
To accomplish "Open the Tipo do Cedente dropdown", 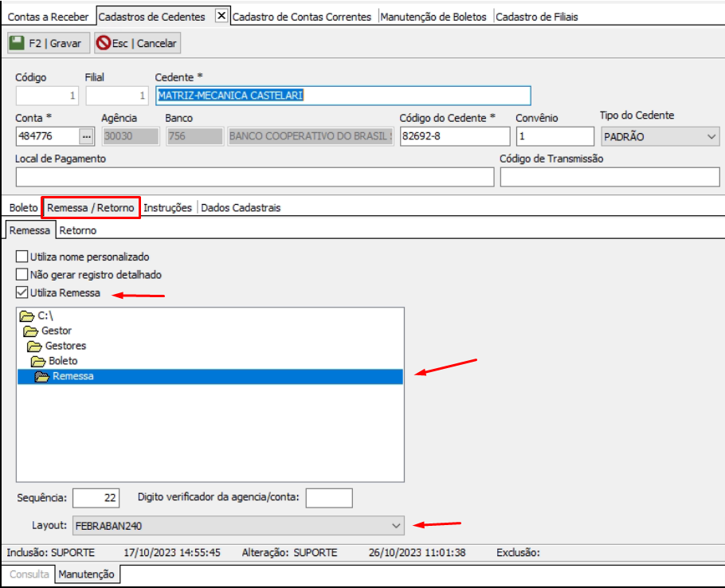I will click(x=711, y=137).
